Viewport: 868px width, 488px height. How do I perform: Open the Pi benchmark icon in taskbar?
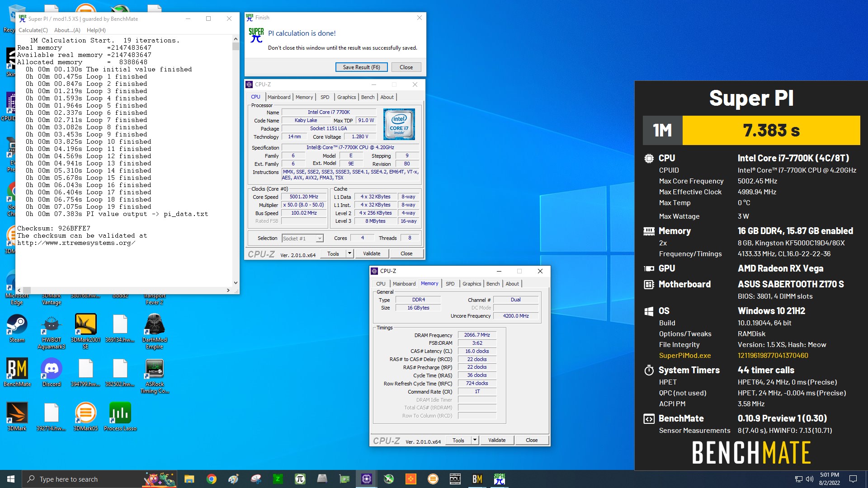click(x=300, y=479)
